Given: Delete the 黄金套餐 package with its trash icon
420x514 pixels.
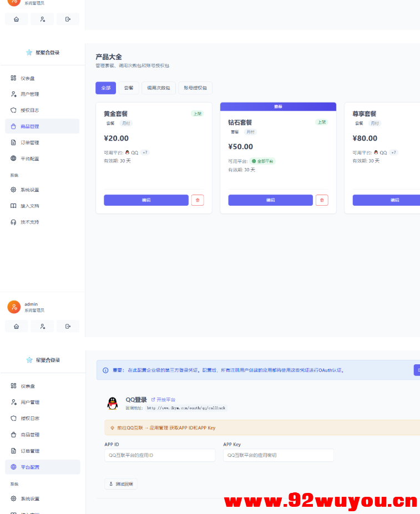Looking at the screenshot, I should 198,200.
